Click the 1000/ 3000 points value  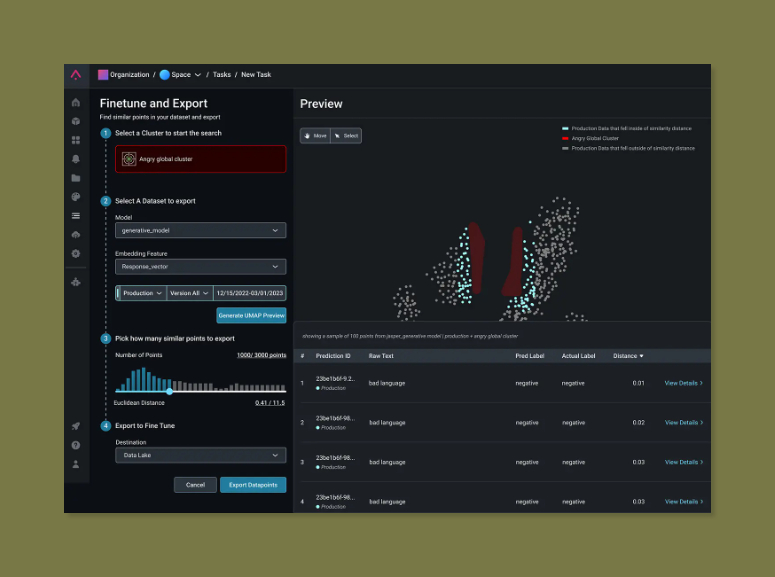(x=261, y=355)
